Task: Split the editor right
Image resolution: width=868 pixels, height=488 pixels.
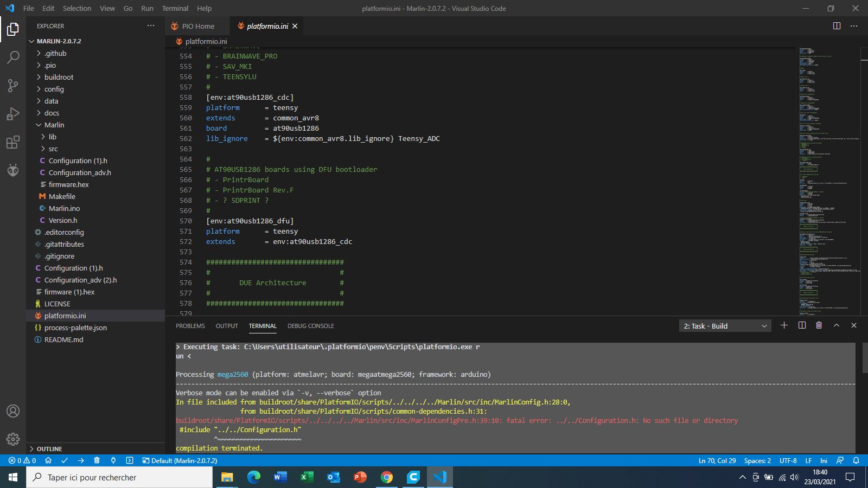Action: [837, 26]
